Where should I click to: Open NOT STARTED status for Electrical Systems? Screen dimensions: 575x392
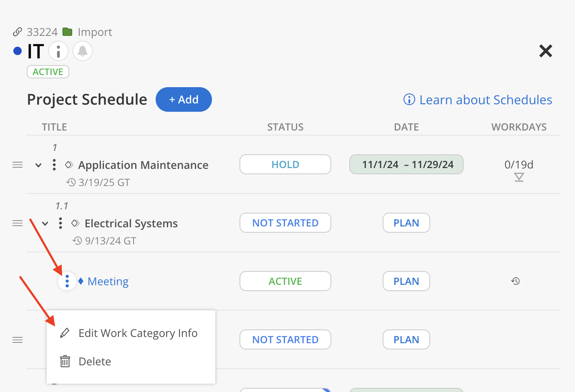tap(285, 223)
